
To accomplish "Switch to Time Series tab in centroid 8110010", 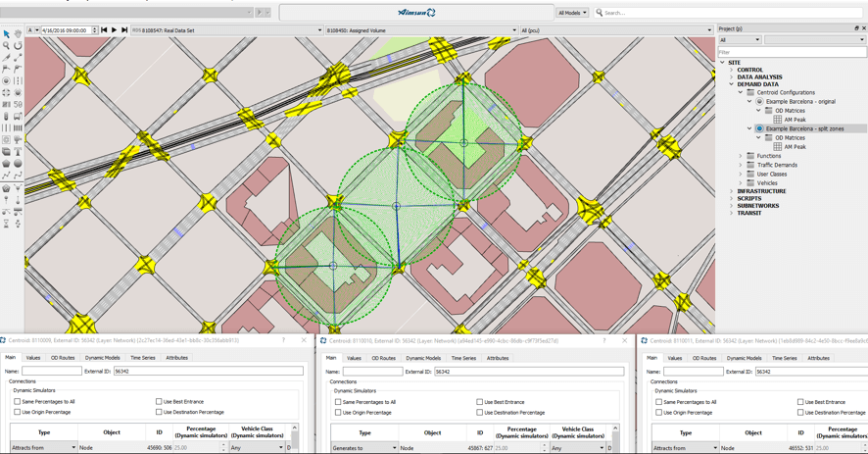I will (463, 358).
